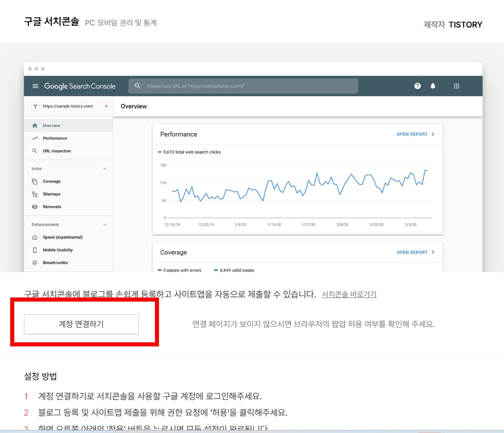Click the 12/10/19 date axis label
The height and width of the screenshot is (433, 504).
tap(172, 225)
